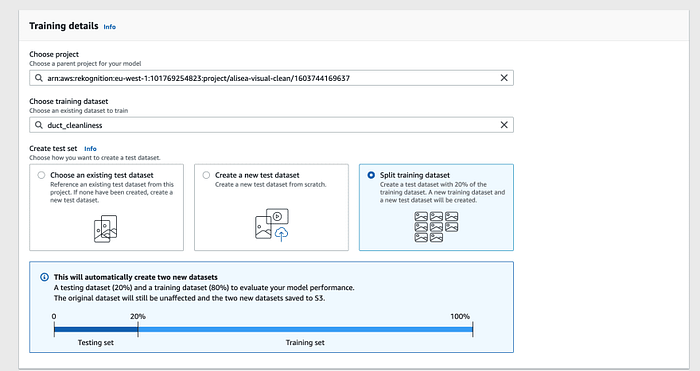700x371 pixels.
Task: Click the info circle icon in the blue notice
Action: [44, 277]
